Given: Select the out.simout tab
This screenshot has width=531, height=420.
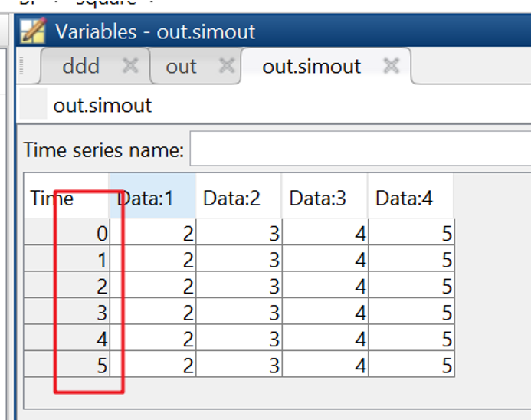Looking at the screenshot, I should (311, 67).
